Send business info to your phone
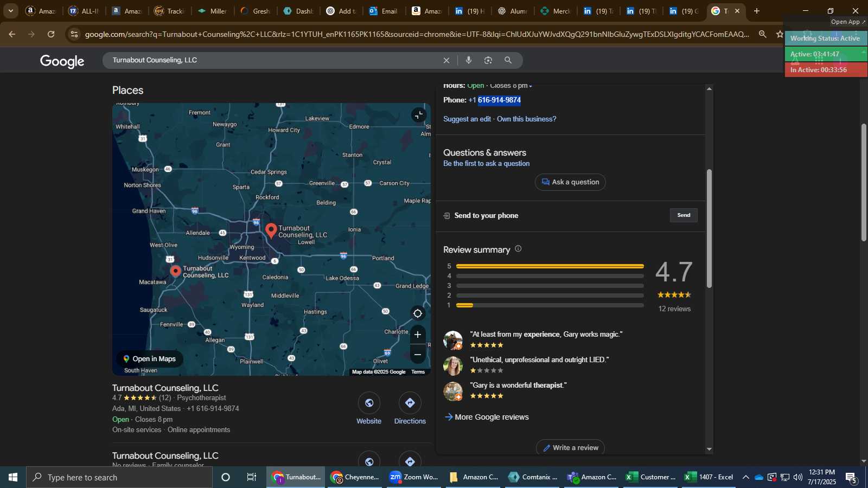 pyautogui.click(x=684, y=215)
